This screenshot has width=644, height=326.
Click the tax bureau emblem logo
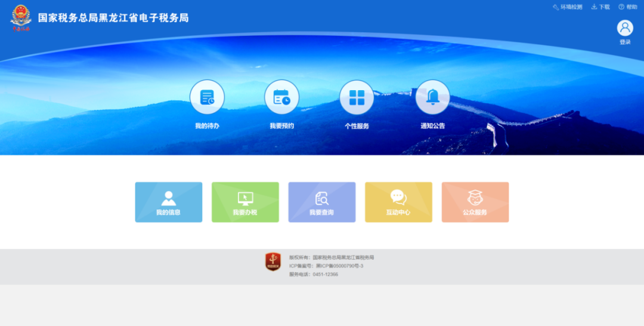(x=20, y=18)
